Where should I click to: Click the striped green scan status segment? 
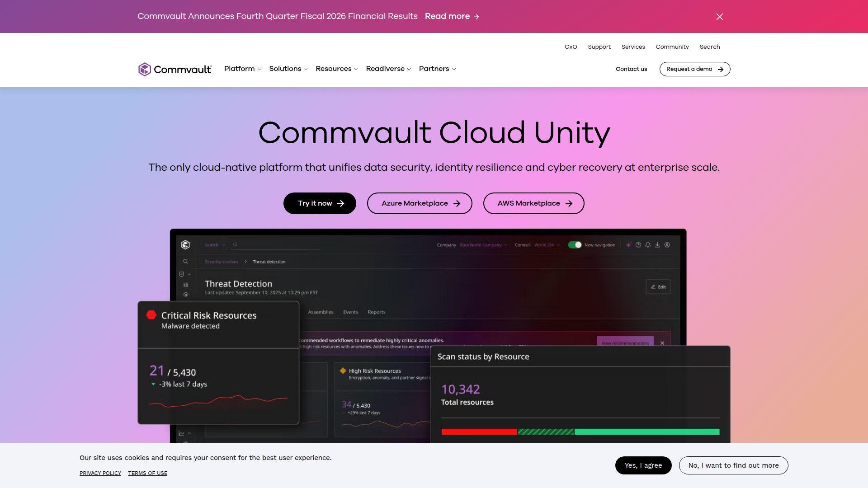click(546, 432)
